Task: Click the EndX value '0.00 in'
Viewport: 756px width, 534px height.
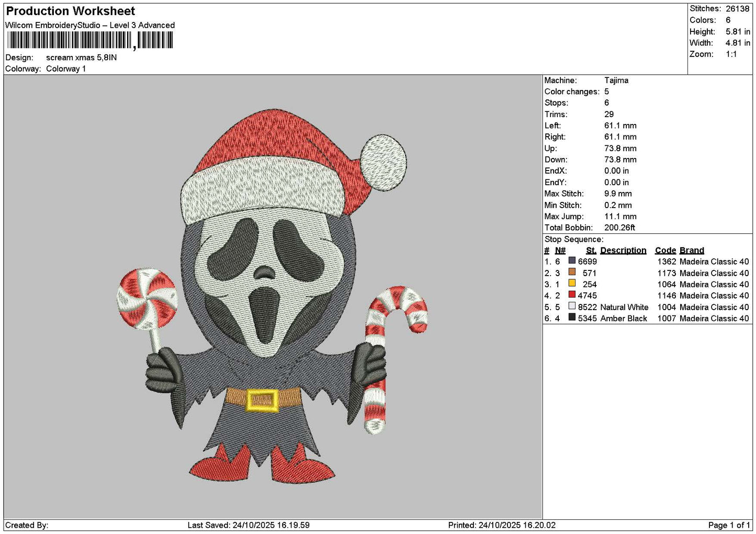Action: (617, 171)
